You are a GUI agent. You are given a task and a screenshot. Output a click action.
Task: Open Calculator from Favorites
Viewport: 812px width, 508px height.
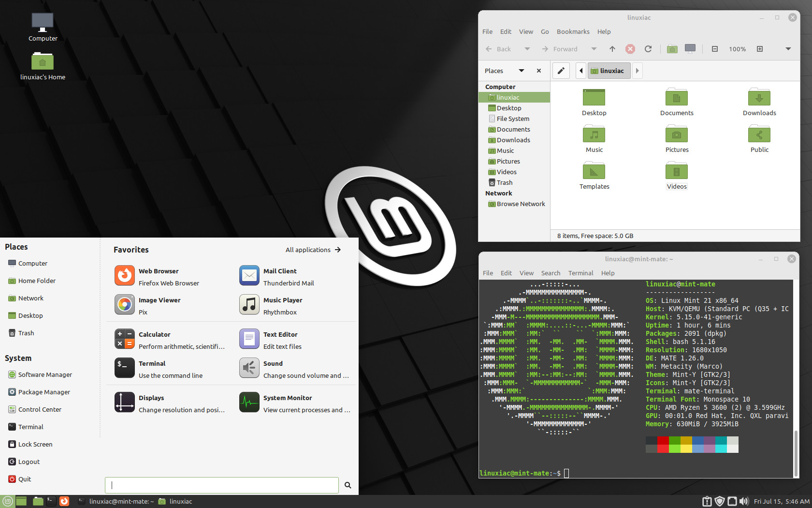coord(169,340)
